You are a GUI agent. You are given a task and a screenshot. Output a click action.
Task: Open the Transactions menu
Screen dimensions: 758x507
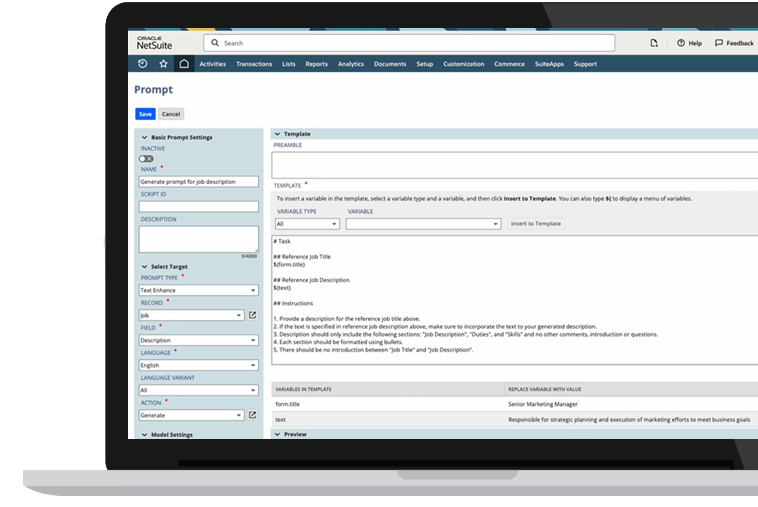tap(254, 64)
